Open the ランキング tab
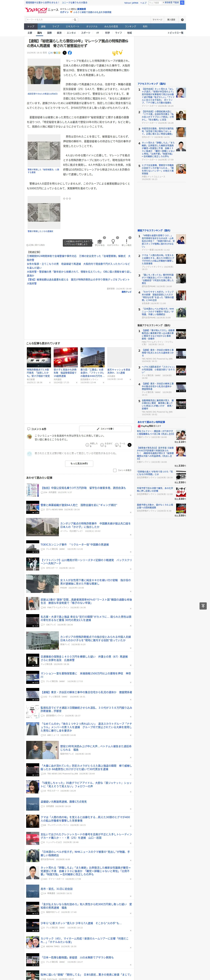Image resolution: width=210 pixels, height=980 pixels. [x=130, y=27]
